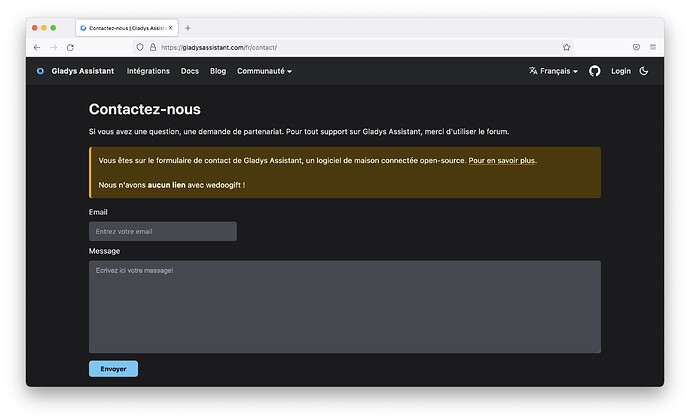Viewport: 690px width, 420px height.
Task: Click the shield tracking protection icon
Action: point(139,47)
